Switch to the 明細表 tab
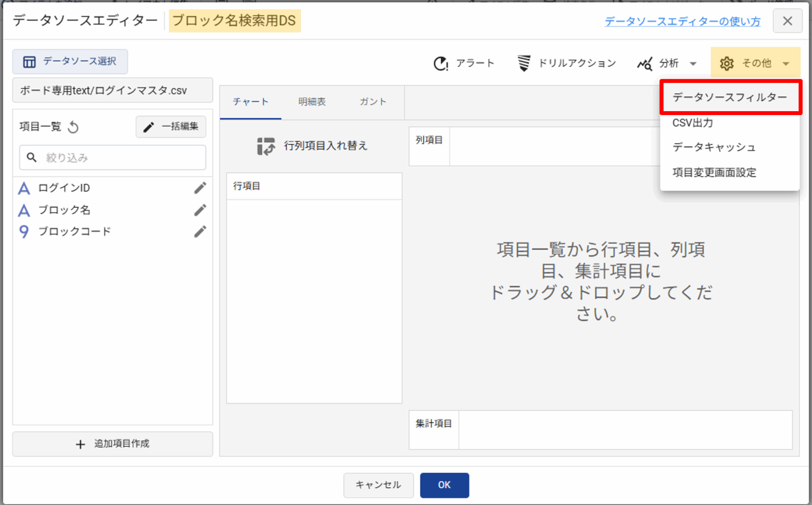812x505 pixels. [312, 102]
